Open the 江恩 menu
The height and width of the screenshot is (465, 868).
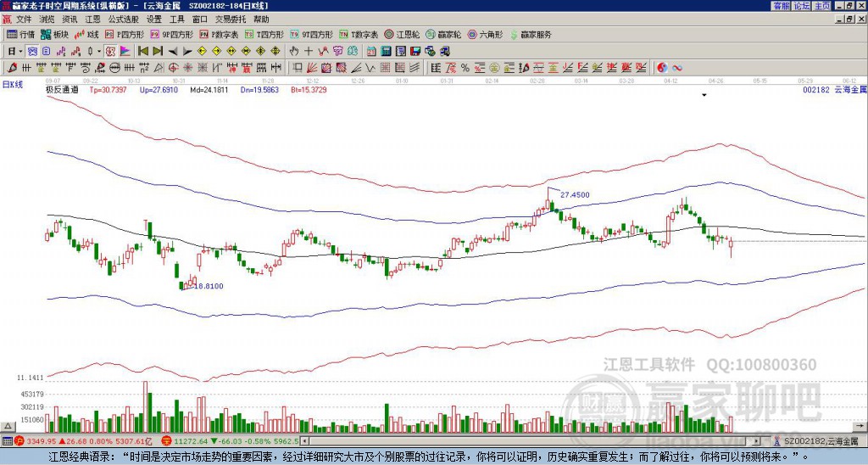click(92, 20)
